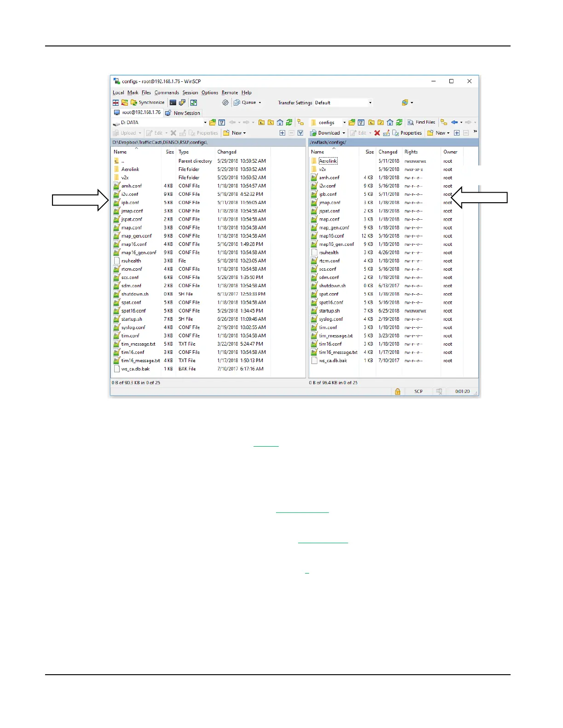This screenshot has width=563, height=728.
Task: Select the local Aerolink folder
Action: (130, 169)
